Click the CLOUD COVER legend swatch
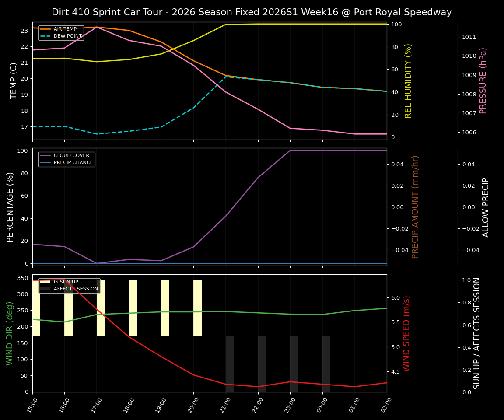This screenshot has width=504, height=420. coord(45,155)
